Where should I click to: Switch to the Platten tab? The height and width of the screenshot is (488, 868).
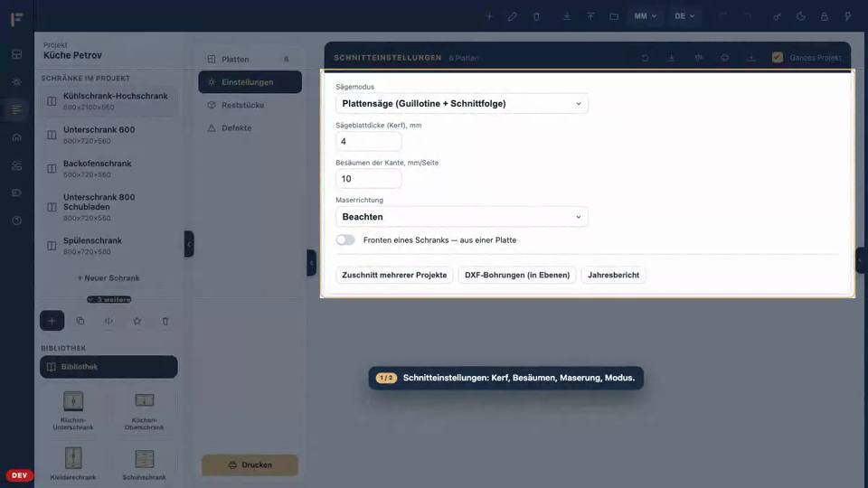[x=250, y=60]
